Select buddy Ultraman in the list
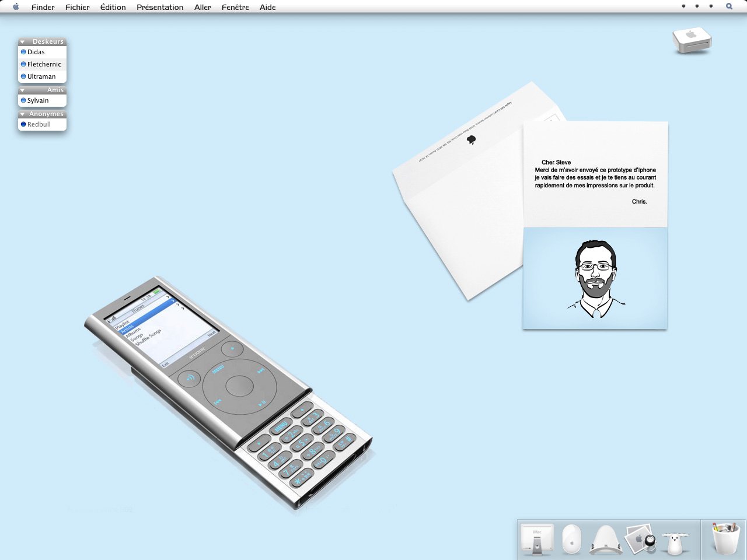 [x=42, y=76]
